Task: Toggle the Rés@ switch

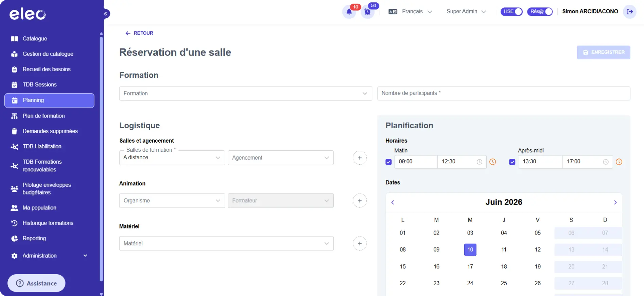Action: point(540,12)
